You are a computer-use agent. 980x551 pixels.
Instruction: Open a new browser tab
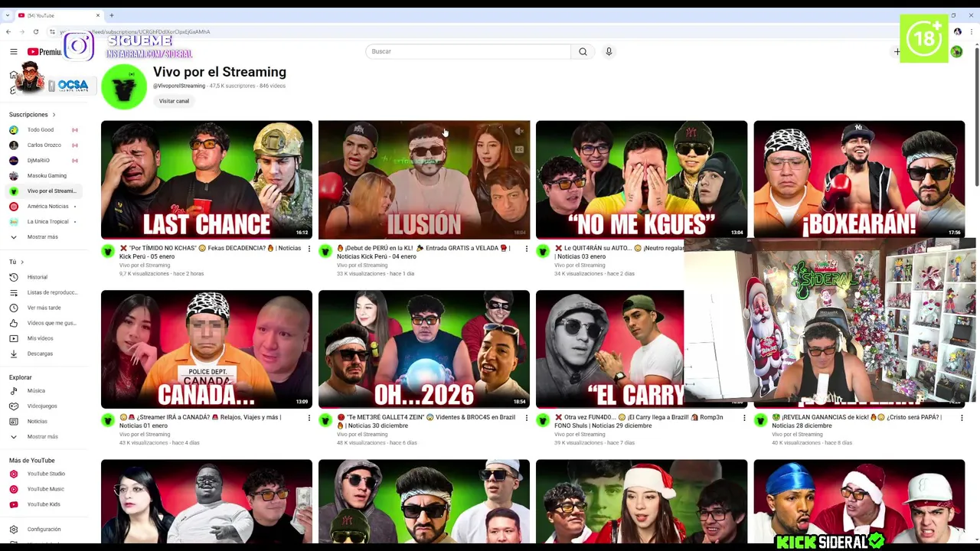[112, 15]
